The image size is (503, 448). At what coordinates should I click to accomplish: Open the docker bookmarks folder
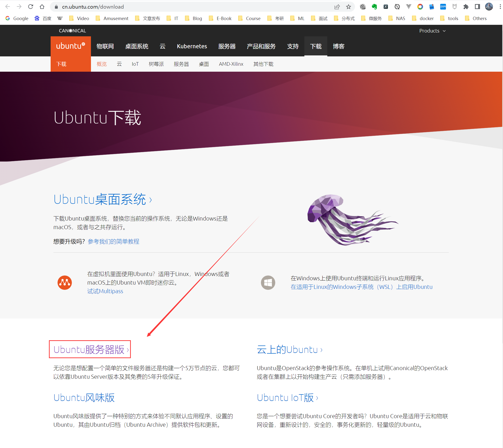point(423,18)
